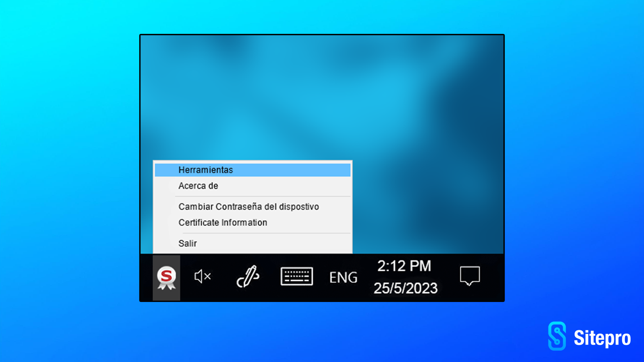
Task: Click the empty taskbar space right of the notification icon
Action: [x=493, y=278]
